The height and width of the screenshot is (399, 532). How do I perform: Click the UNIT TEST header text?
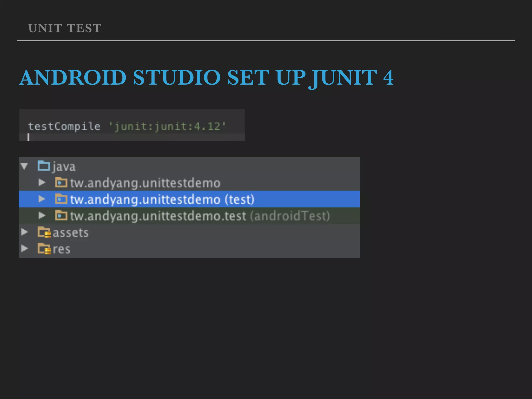click(65, 28)
